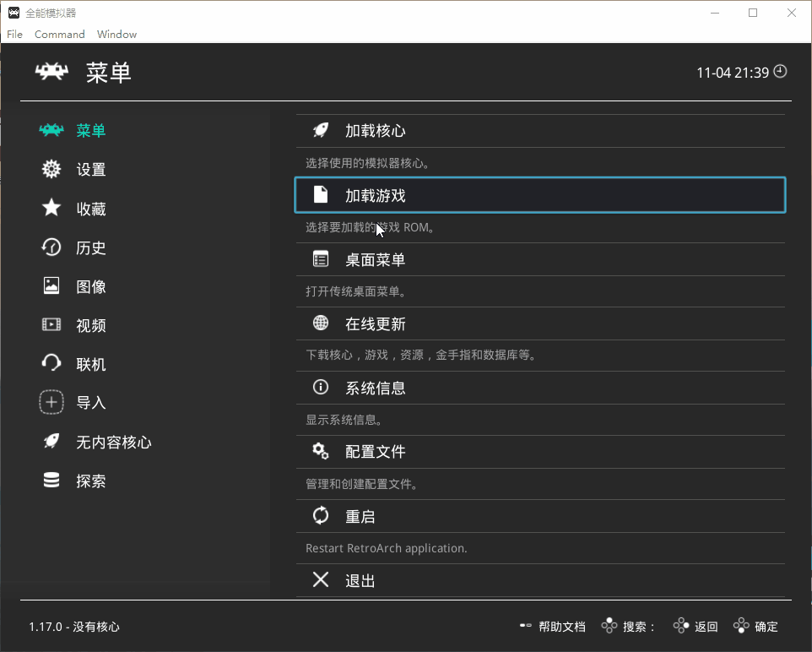This screenshot has width=812, height=652.
Task: Open the 收藏 (Favorites) star section
Action: [51, 209]
